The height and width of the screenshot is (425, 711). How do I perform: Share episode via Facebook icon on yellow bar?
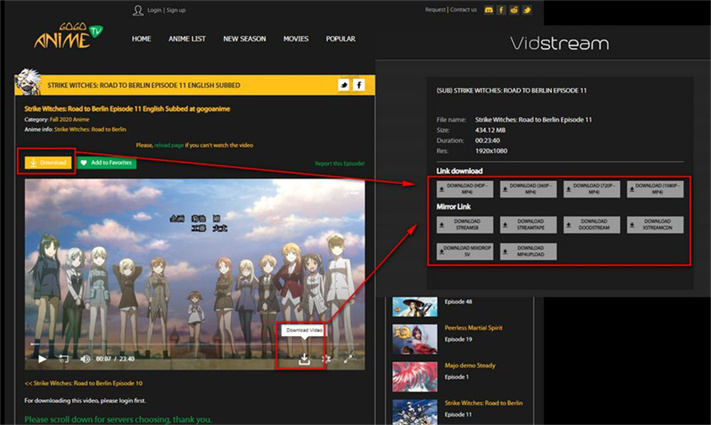[x=359, y=85]
